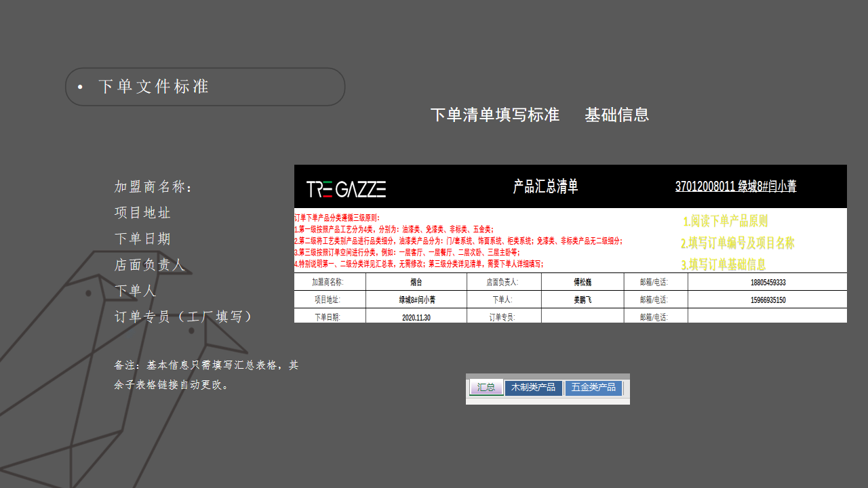Click the 傅松巍 store manager cell
The image size is (868, 488).
pos(583,282)
